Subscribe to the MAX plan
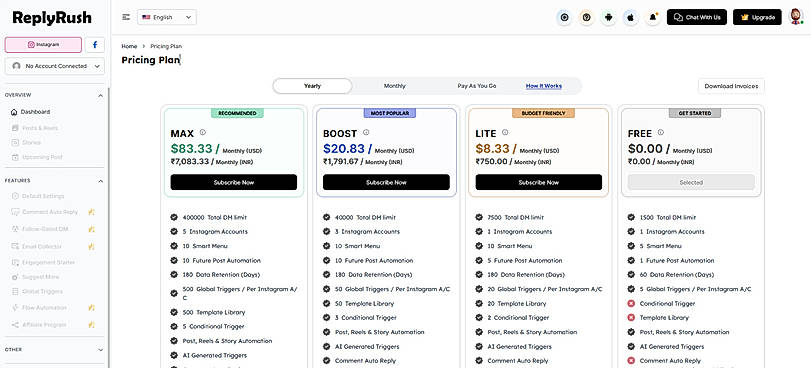 (234, 182)
